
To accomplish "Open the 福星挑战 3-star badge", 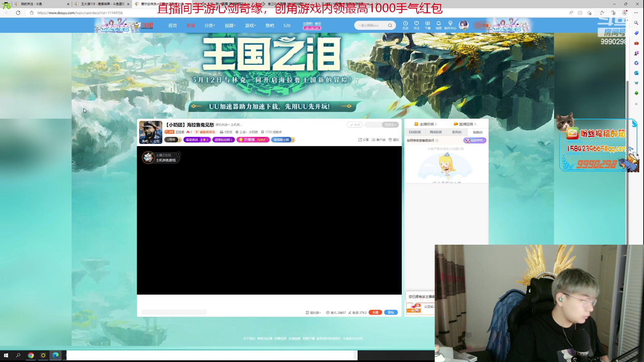I will pos(197,140).
